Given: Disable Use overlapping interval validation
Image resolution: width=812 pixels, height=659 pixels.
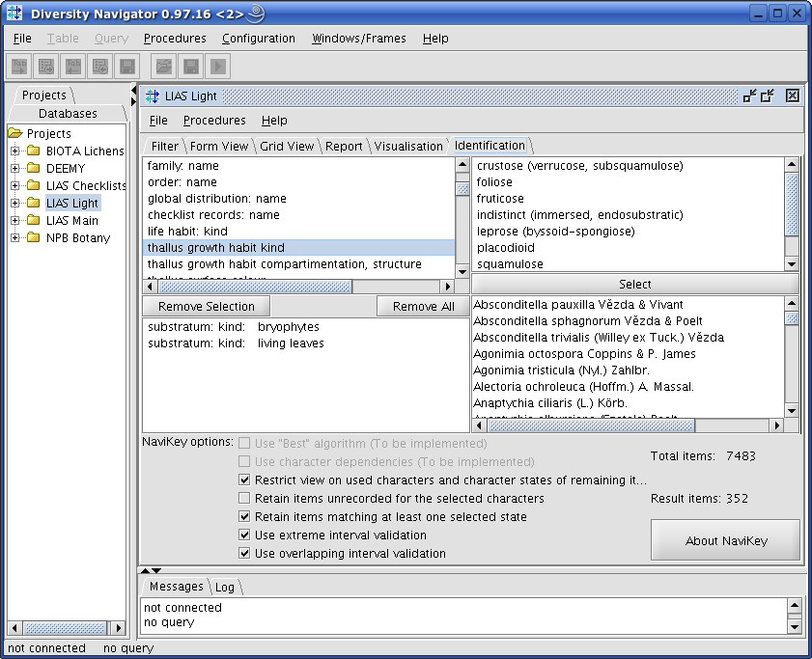Looking at the screenshot, I should click(244, 554).
